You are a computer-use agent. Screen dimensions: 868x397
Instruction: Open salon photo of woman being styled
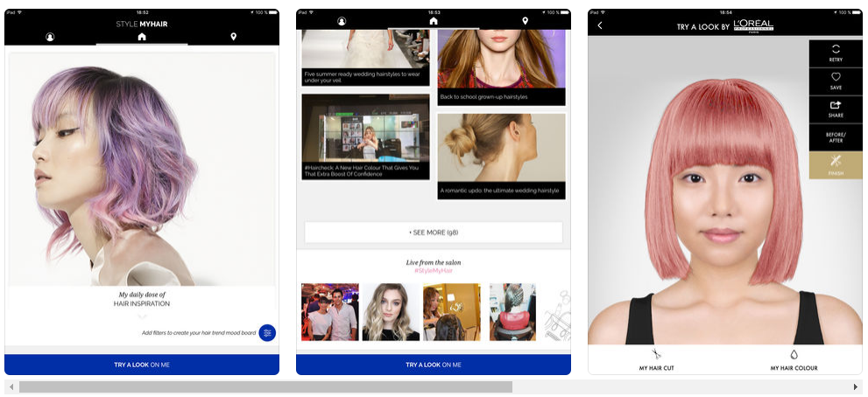point(452,312)
